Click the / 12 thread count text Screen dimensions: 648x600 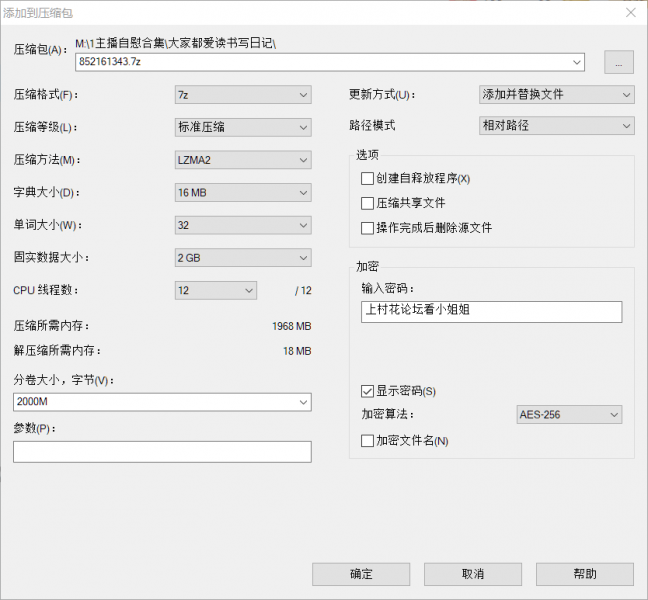pos(303,290)
